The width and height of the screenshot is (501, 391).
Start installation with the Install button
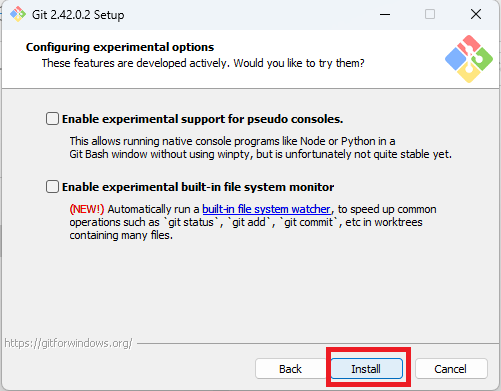366,369
